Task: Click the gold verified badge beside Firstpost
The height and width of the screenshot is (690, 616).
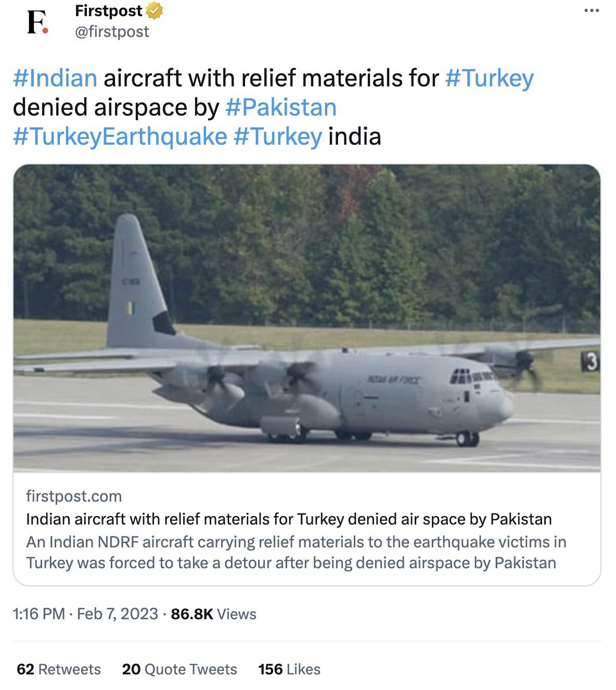Action: pyautogui.click(x=155, y=11)
